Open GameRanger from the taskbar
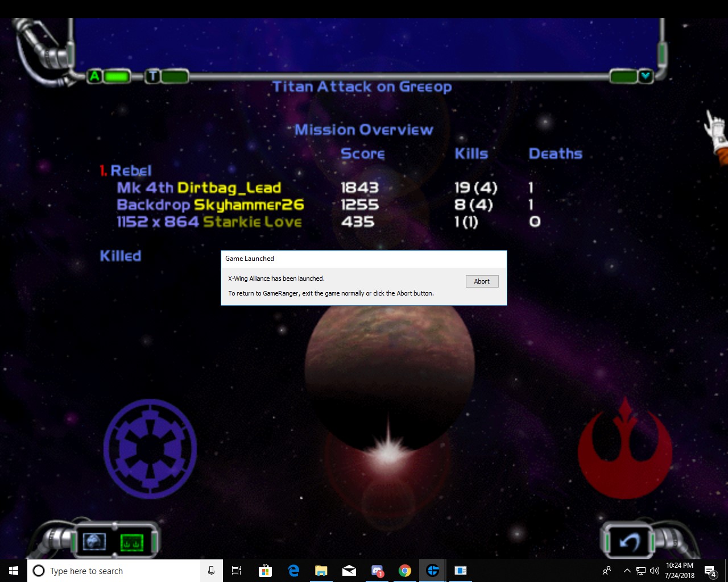The width and height of the screenshot is (728, 582). click(x=433, y=571)
